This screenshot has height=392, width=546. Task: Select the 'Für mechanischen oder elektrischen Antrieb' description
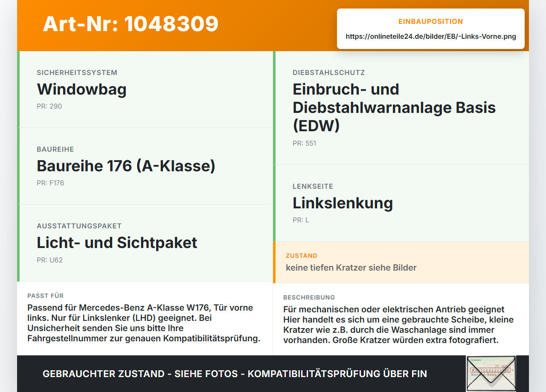[x=398, y=325]
